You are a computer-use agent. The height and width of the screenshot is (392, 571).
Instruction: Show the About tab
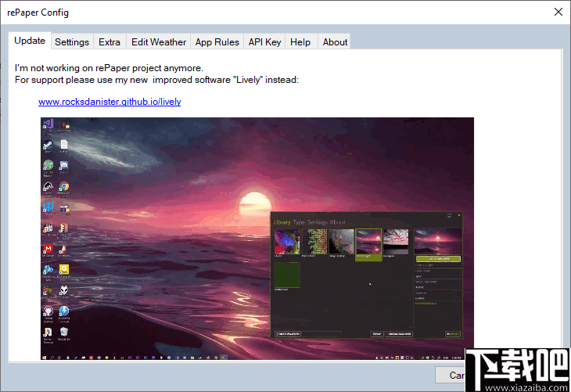(x=335, y=42)
